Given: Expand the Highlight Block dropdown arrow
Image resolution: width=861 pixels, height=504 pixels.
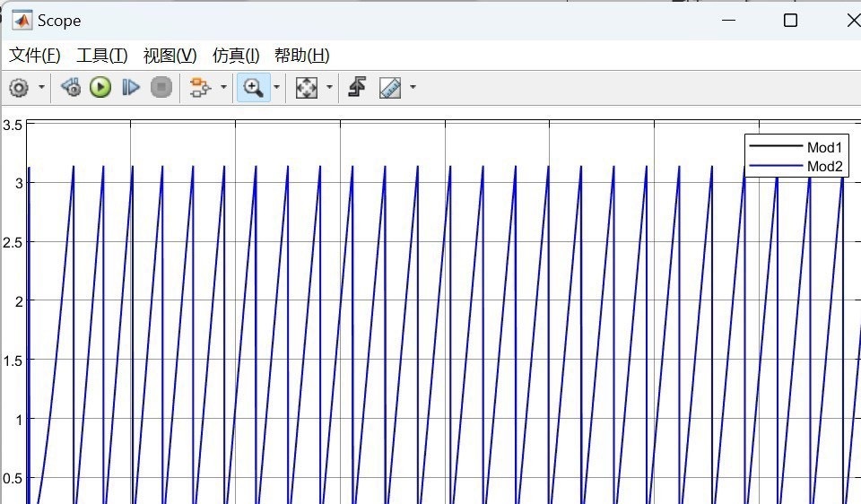Looking at the screenshot, I should click(x=223, y=87).
